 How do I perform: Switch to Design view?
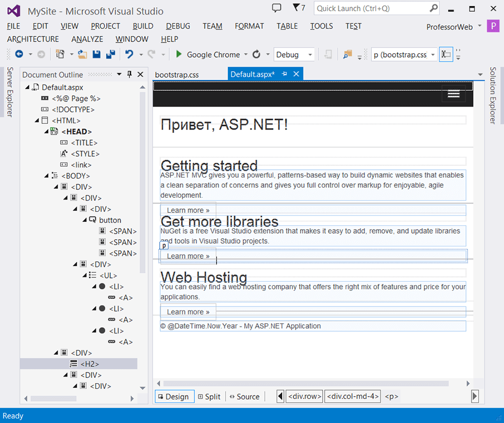tap(175, 397)
